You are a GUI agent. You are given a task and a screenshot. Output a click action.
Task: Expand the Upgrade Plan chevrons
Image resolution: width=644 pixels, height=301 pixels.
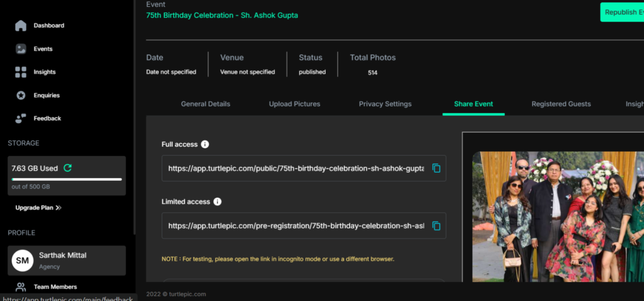point(58,208)
